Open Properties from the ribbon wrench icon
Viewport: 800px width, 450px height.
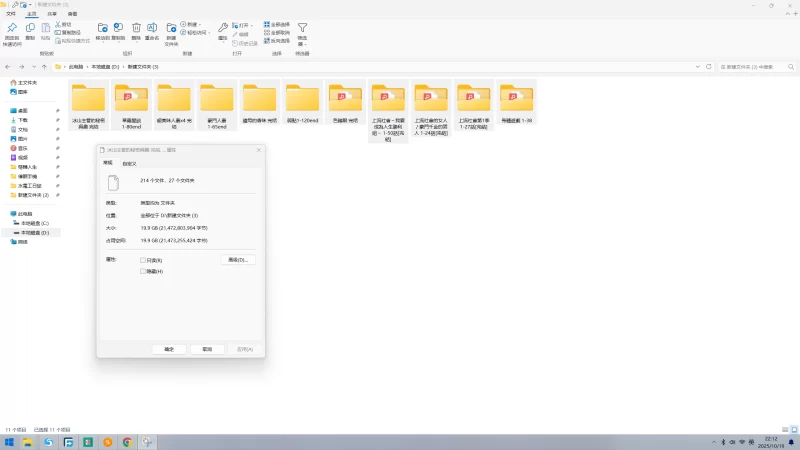pos(223,28)
